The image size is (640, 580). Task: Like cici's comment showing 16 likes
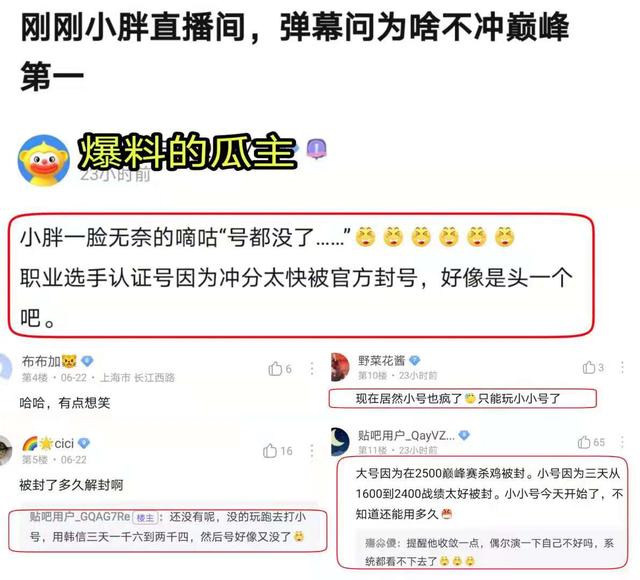click(x=270, y=451)
